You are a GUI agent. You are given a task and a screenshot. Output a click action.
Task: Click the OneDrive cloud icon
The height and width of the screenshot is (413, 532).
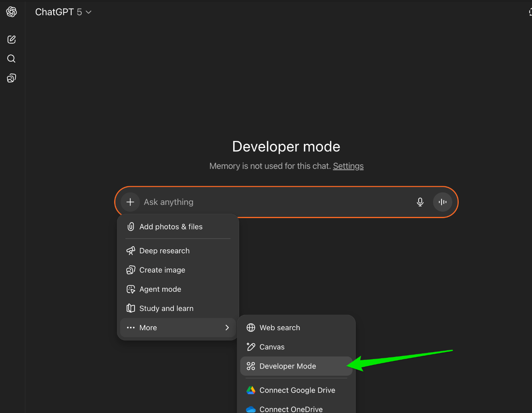click(251, 409)
